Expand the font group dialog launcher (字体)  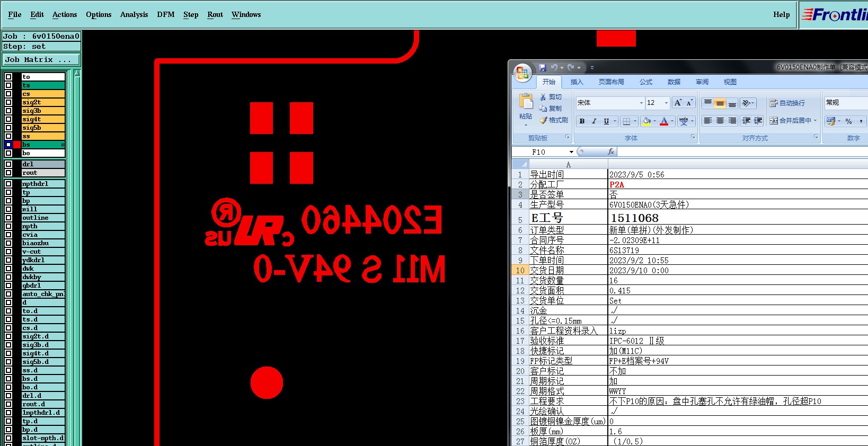[693, 137]
